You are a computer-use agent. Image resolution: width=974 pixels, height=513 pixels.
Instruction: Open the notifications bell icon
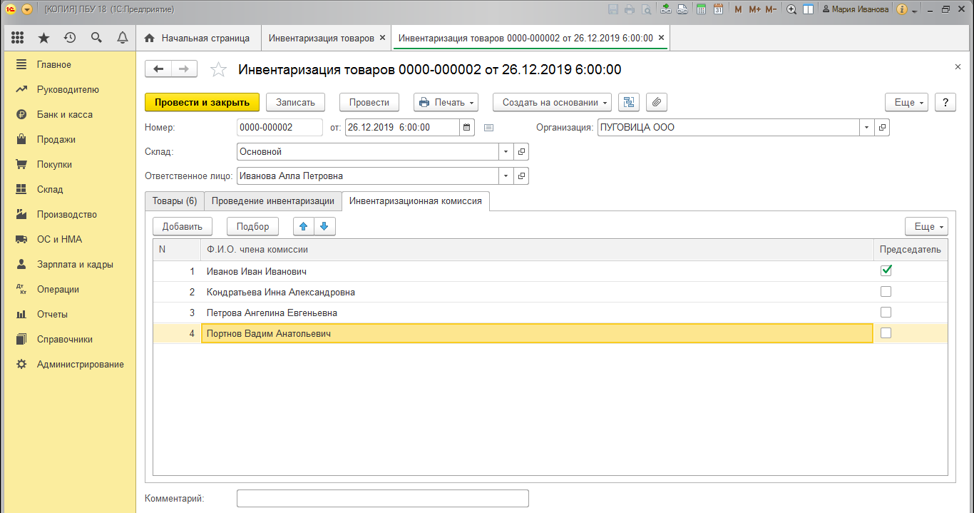tap(122, 38)
